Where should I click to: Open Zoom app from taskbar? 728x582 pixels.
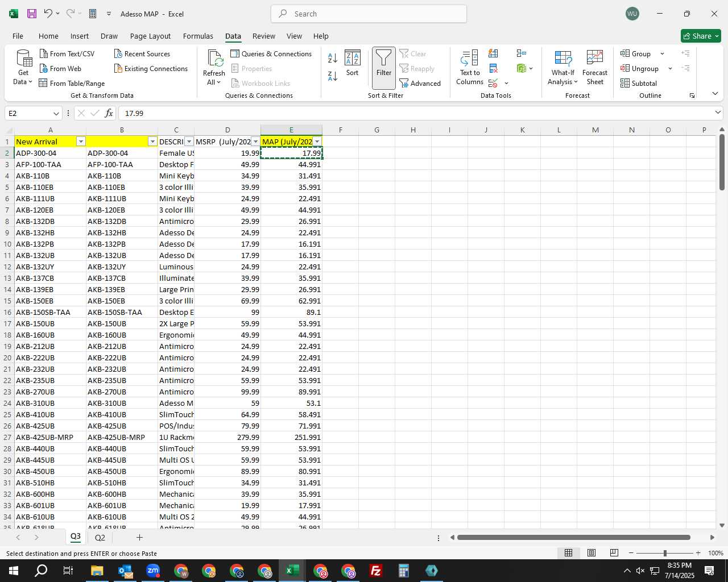point(153,571)
